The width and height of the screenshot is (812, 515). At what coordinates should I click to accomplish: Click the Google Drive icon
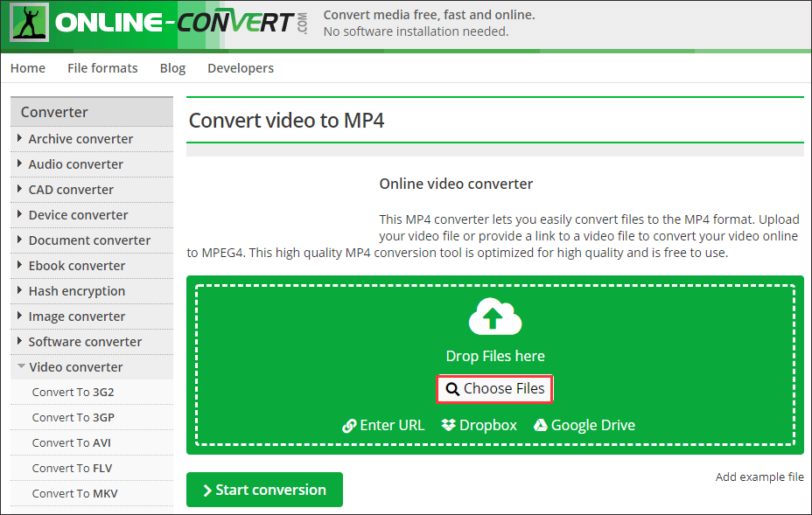coord(541,425)
